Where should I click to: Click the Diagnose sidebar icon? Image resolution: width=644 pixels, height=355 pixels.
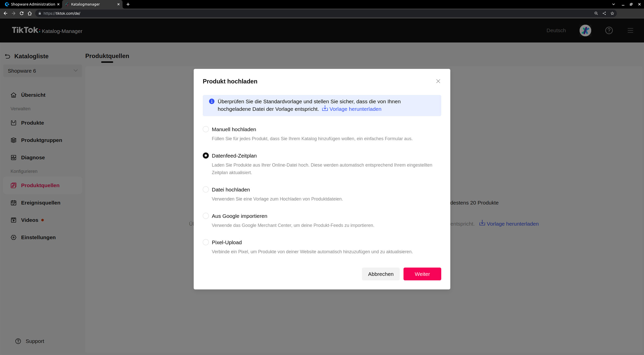14,157
